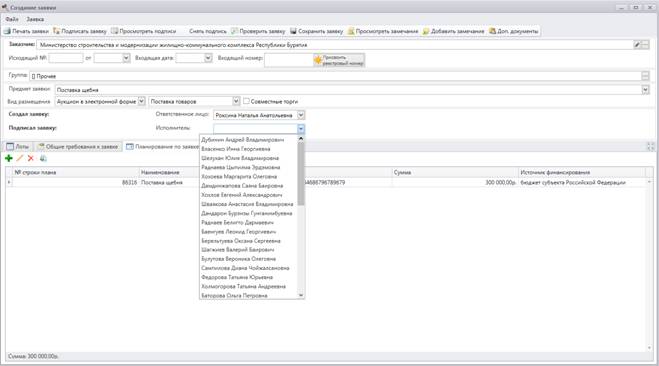Click Снять подпись in the toolbar
The width and height of the screenshot is (659, 366).
pyautogui.click(x=208, y=31)
